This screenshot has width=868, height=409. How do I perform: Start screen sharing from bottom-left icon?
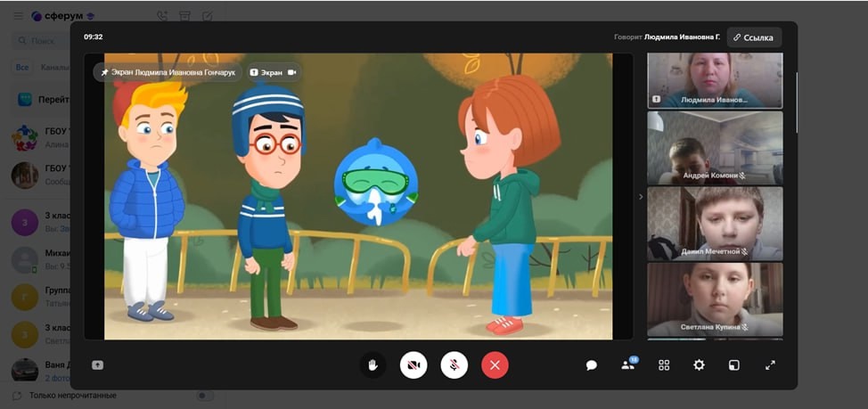coord(97,365)
